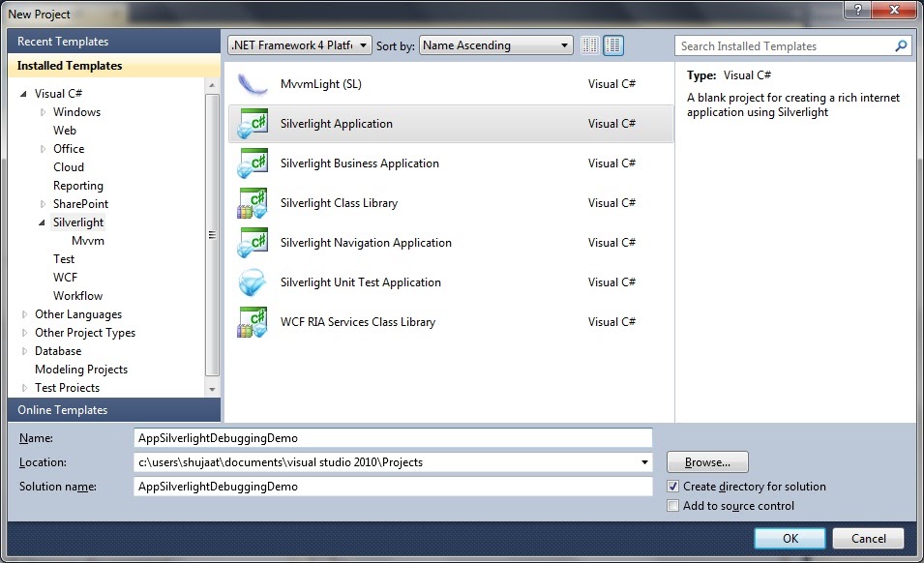The width and height of the screenshot is (924, 563).
Task: Toggle Create directory for solution checkbox
Action: pos(673,487)
